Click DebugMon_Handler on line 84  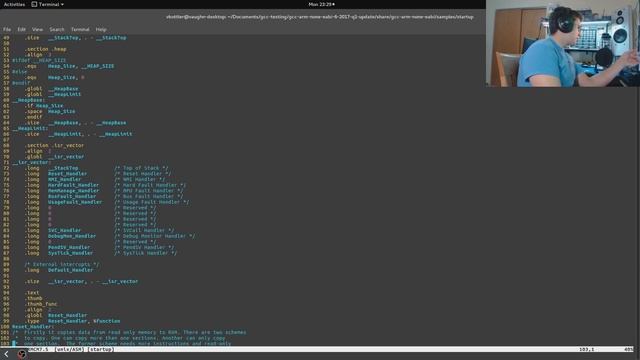[x=72, y=236]
